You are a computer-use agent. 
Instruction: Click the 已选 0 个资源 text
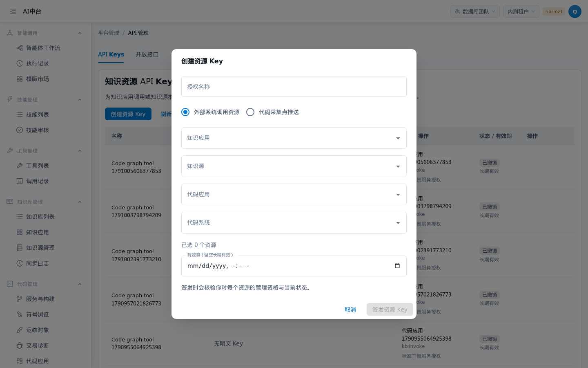pyautogui.click(x=199, y=245)
